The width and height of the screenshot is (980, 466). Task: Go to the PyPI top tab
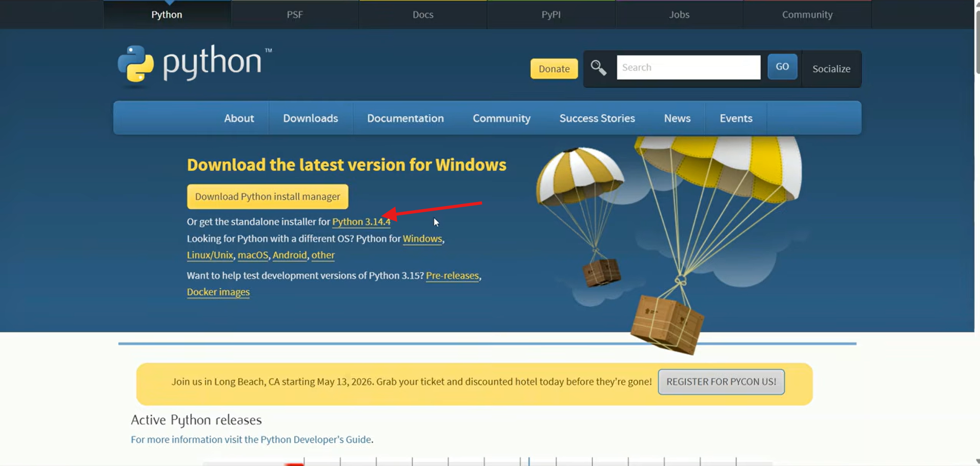point(551,14)
